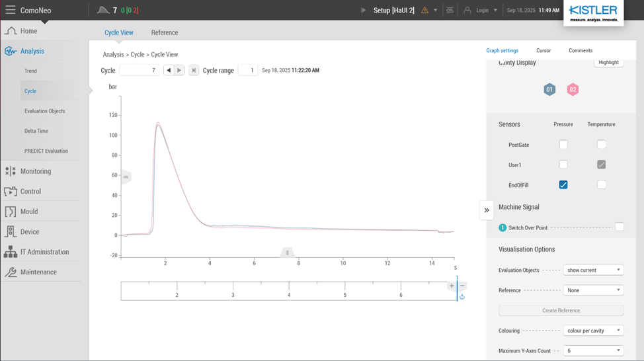Open the Cursor settings tab

[x=543, y=50]
